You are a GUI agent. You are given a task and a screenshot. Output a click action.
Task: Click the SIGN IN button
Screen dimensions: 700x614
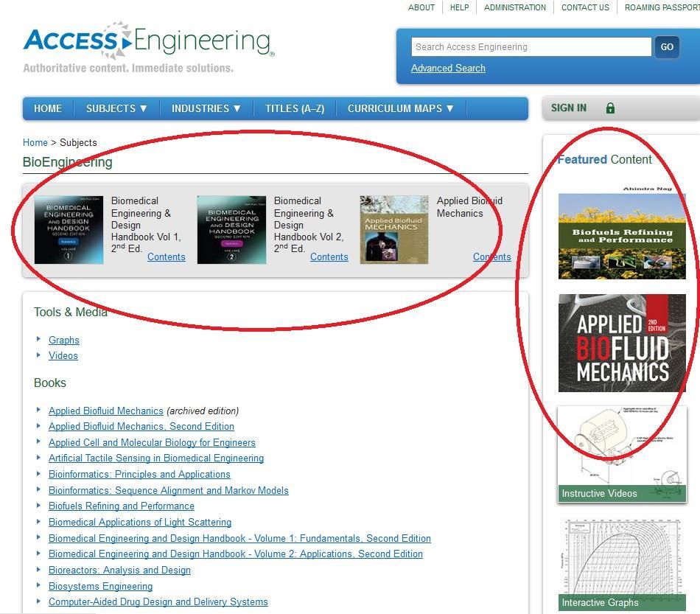click(x=568, y=108)
